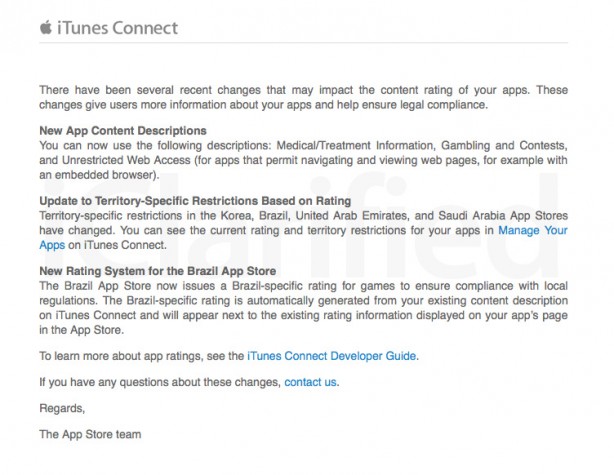Click the 'iTunes Connect' header title
614x475 pixels.
point(117,28)
